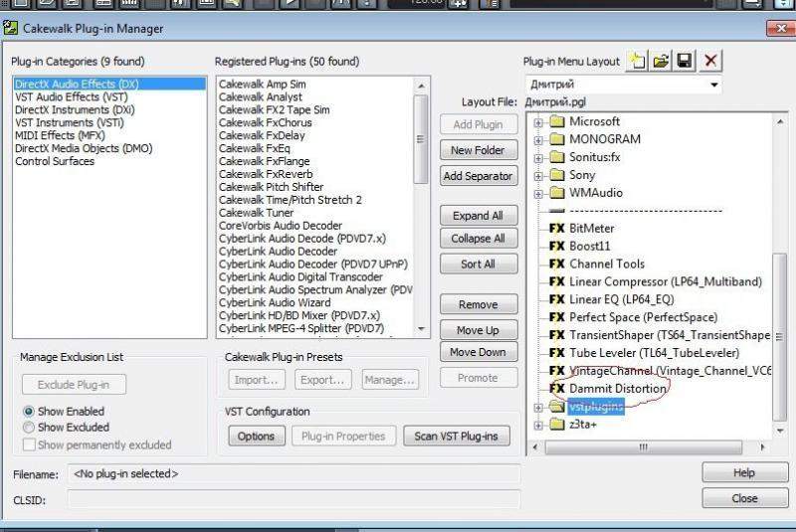
Task: Click the Close button at bottom
Action: tap(744, 498)
